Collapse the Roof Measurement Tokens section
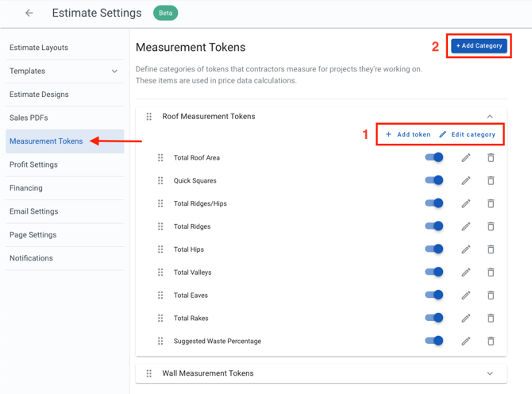 pyautogui.click(x=490, y=117)
